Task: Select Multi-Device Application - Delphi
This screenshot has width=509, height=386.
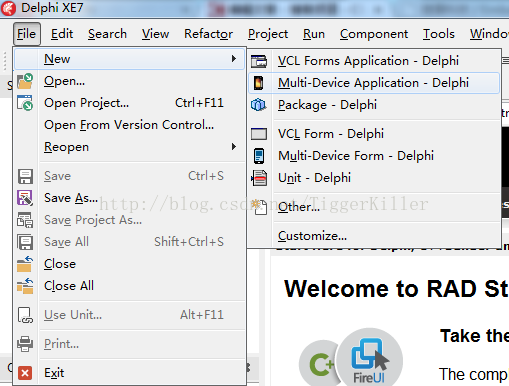Action: 374,83
